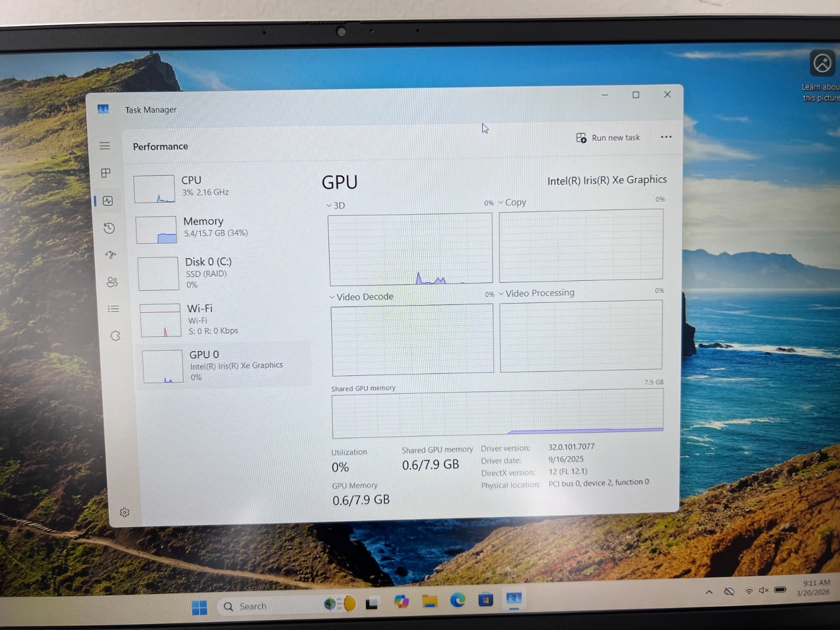Open the Users page icon
This screenshot has width=840, height=630.
(x=112, y=282)
